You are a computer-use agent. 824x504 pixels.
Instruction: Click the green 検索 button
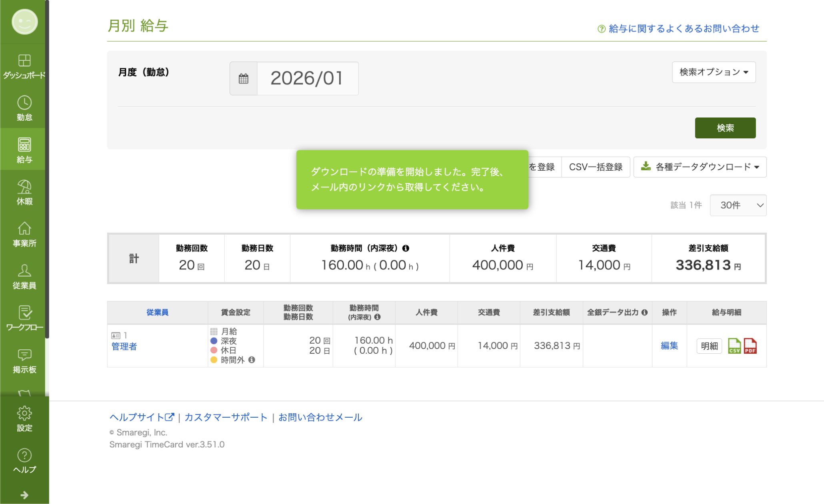[725, 128]
